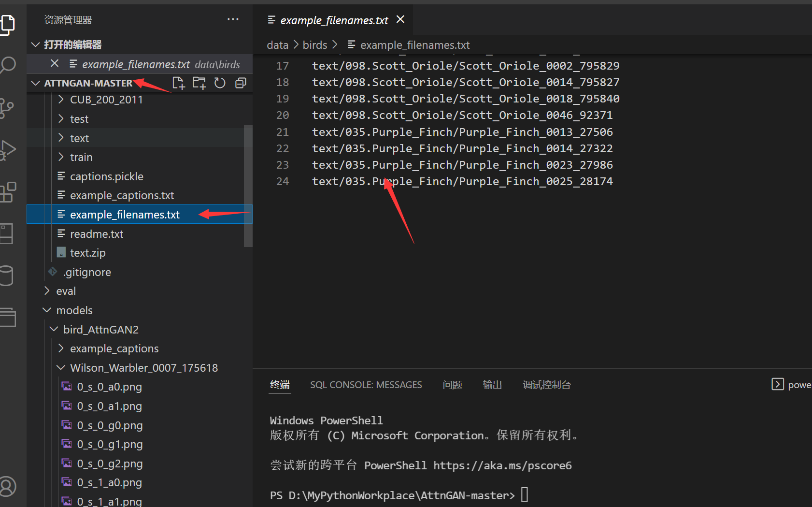
Task: Expand the example_captions folder
Action: point(61,348)
